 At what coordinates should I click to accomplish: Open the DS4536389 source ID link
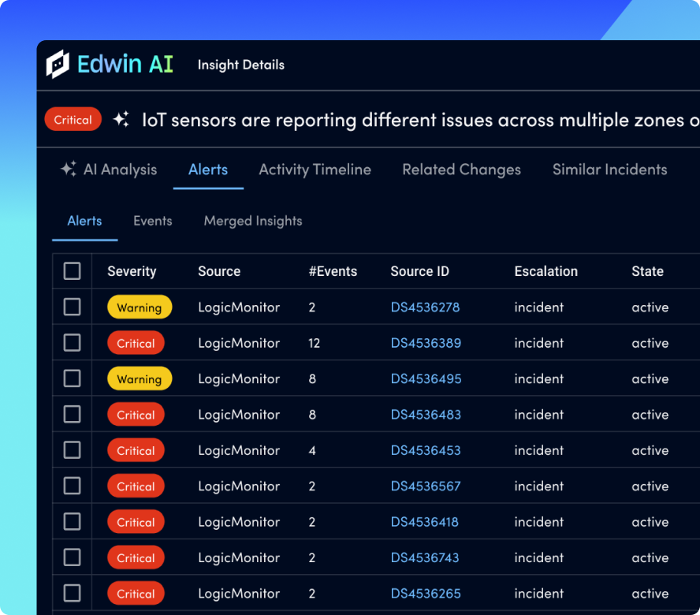(x=426, y=343)
